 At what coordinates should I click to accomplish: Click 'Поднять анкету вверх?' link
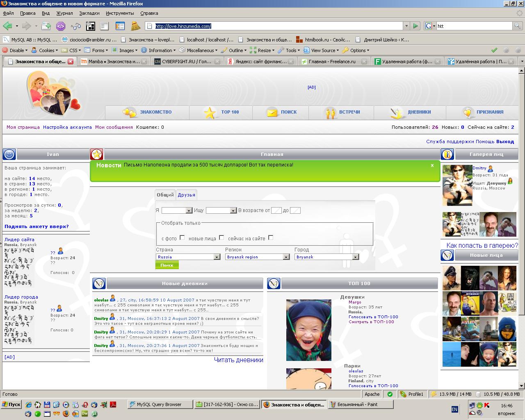(x=37, y=226)
